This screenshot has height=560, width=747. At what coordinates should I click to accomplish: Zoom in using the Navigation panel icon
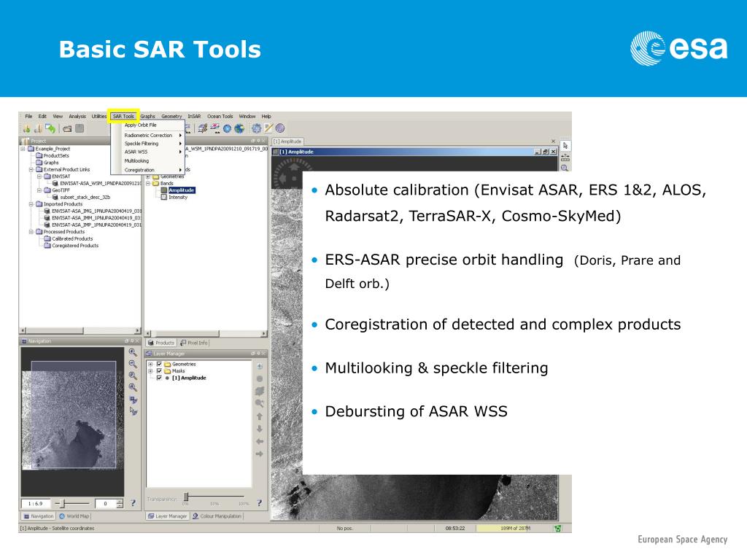[x=133, y=353]
